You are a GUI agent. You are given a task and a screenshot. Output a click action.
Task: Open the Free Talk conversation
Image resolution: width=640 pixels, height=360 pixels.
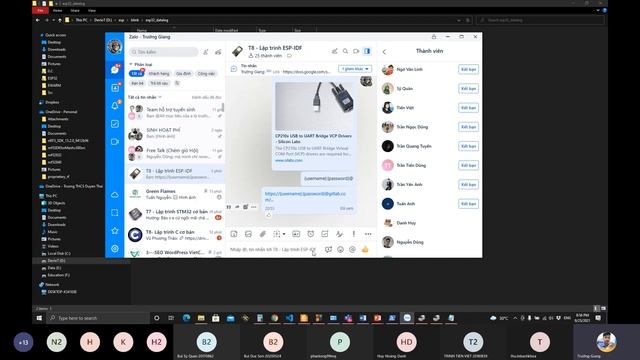tap(176, 153)
